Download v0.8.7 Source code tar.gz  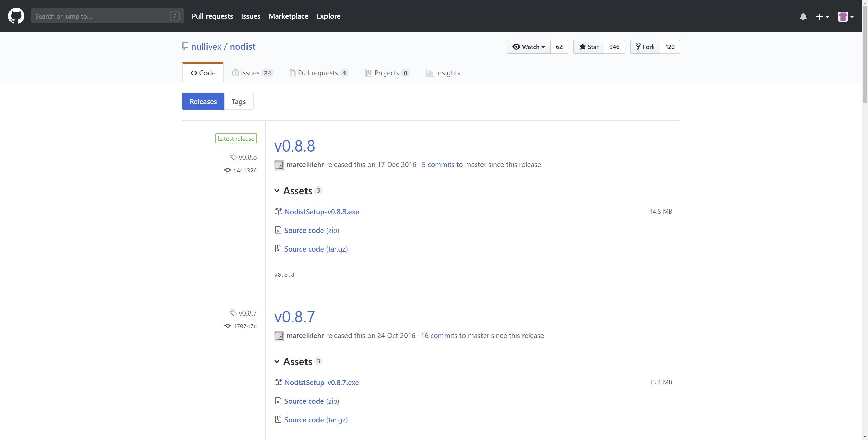point(316,420)
